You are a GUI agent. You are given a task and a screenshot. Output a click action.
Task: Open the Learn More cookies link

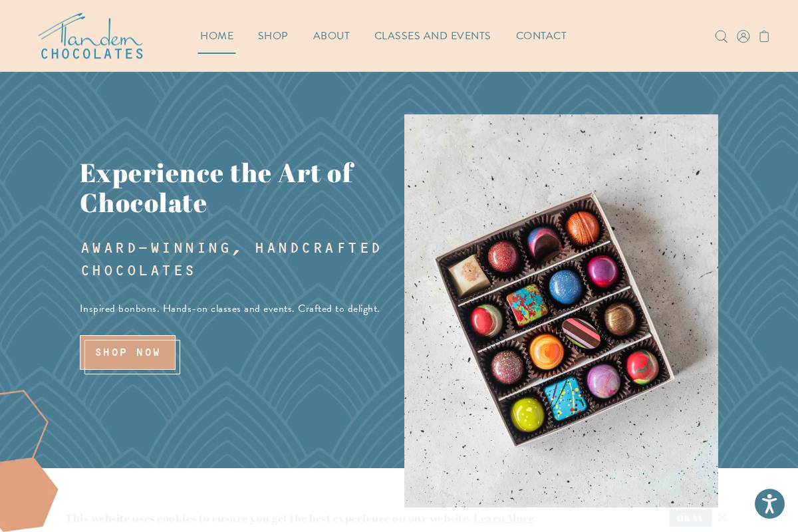pyautogui.click(x=503, y=518)
